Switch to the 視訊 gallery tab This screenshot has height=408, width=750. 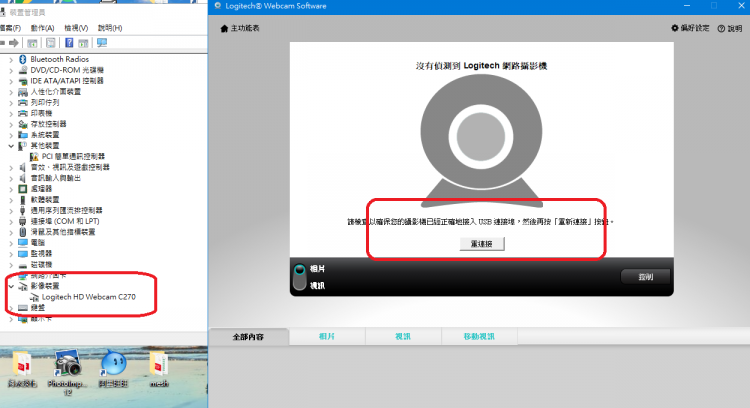(403, 337)
